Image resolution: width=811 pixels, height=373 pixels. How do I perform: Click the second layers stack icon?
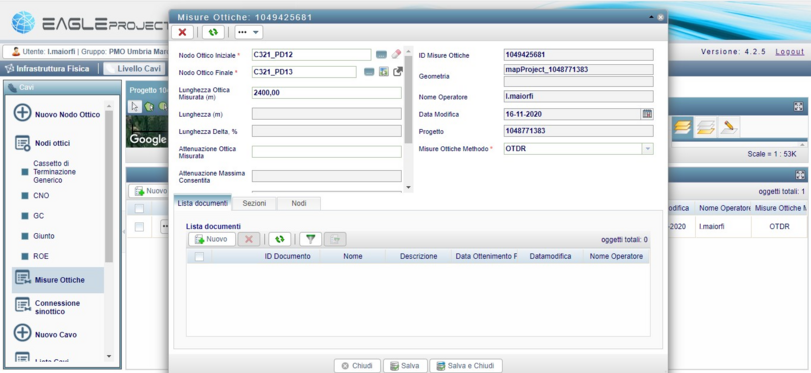click(705, 127)
